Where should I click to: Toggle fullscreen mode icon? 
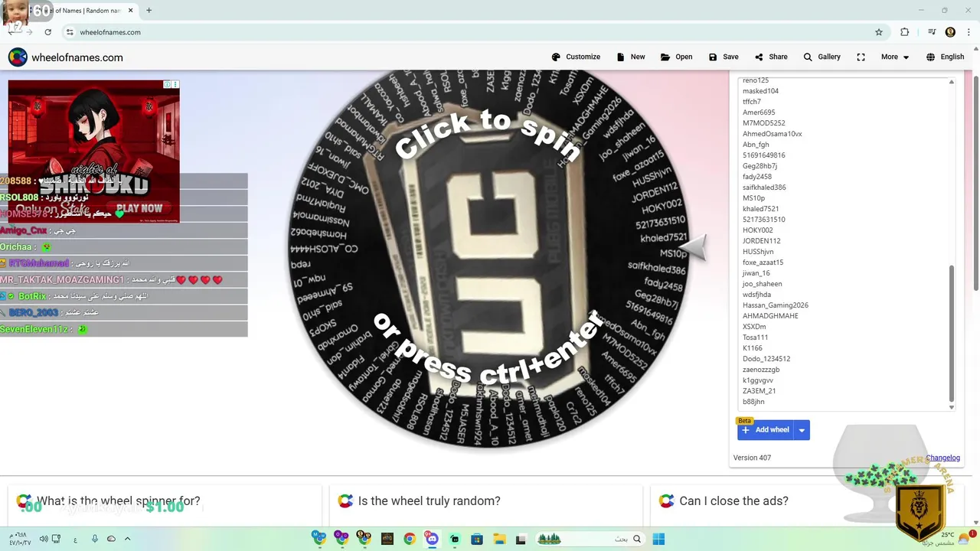pos(861,57)
